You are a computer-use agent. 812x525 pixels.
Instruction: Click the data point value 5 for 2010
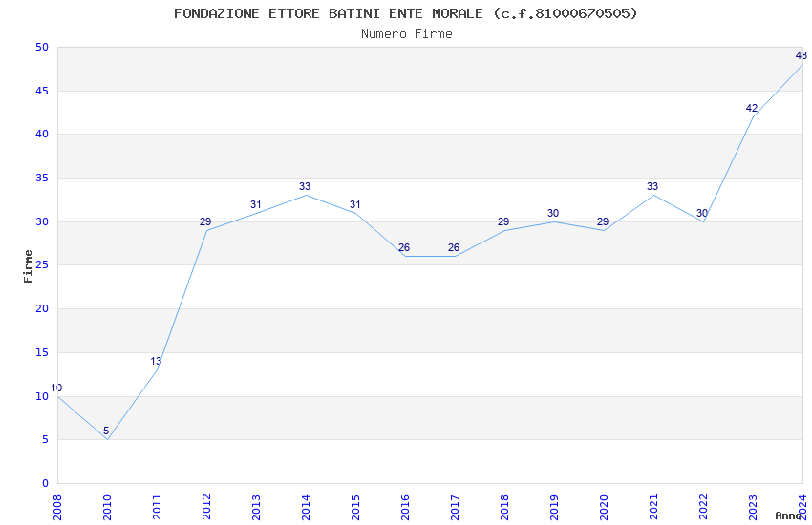point(106,430)
